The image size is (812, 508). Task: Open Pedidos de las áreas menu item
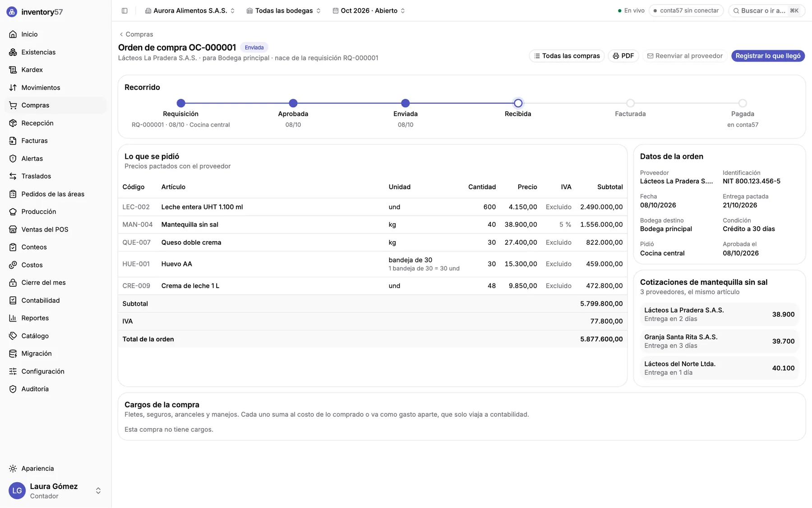(x=55, y=194)
